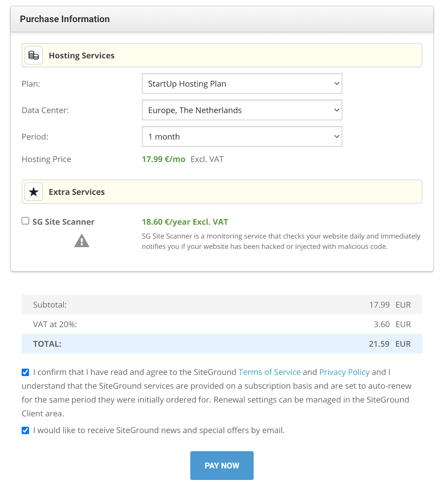Open the Privacy Policy link
This screenshot has height=490, width=448.
(344, 372)
